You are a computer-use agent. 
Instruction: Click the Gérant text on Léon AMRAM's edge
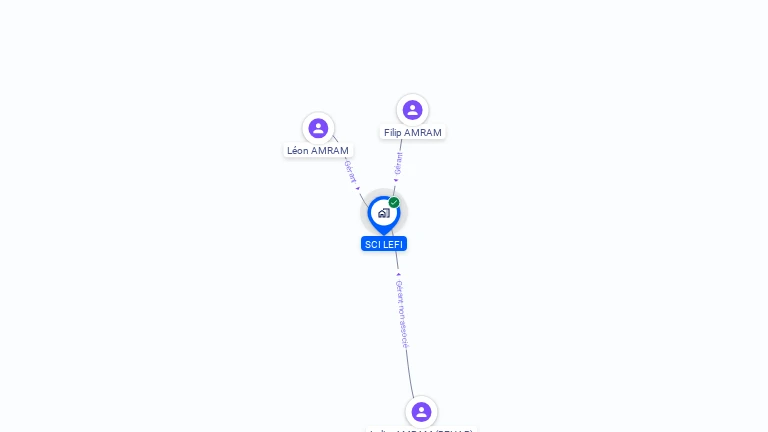point(351,171)
